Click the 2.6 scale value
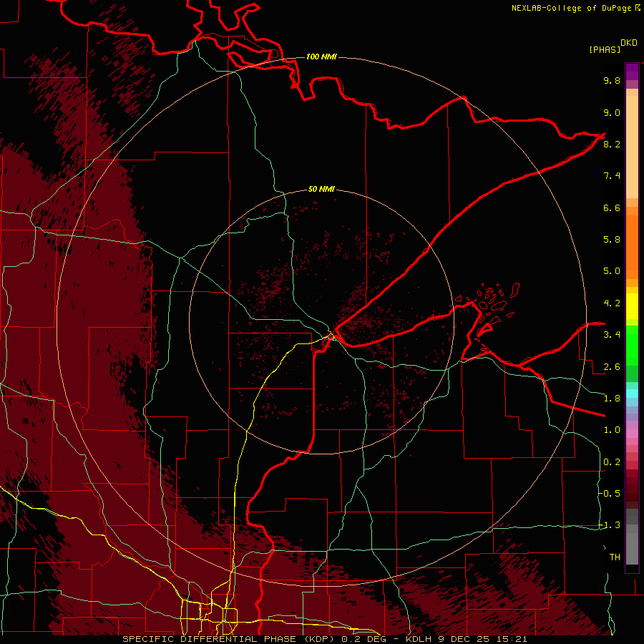The image size is (644, 644). pos(612,367)
